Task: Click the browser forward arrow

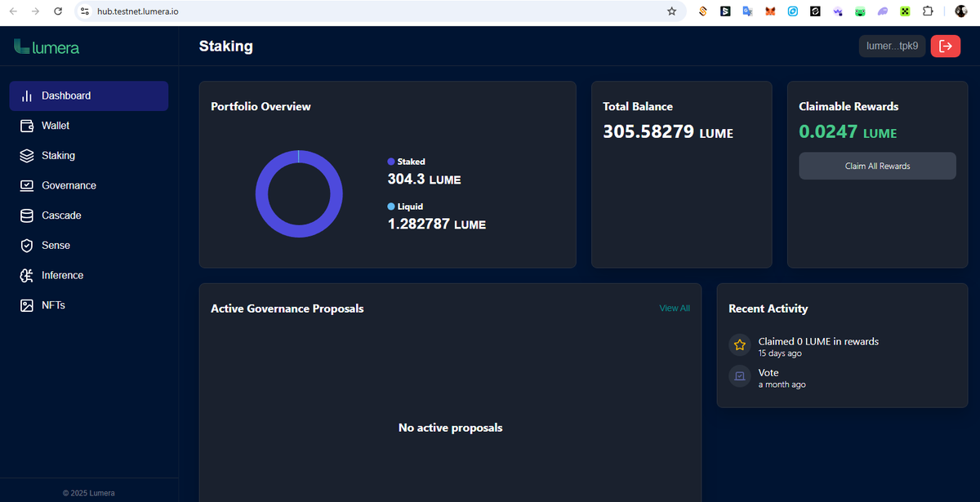Action: click(x=35, y=11)
